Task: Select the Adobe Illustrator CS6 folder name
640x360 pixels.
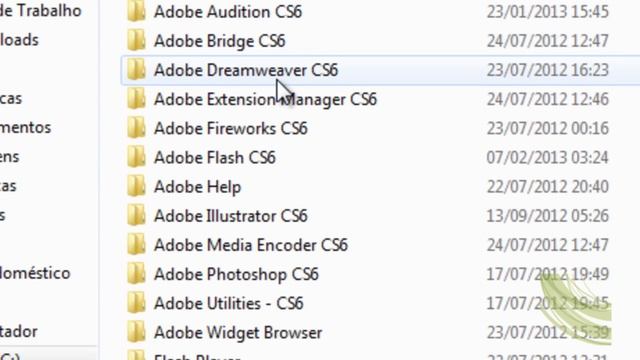Action: click(x=231, y=216)
